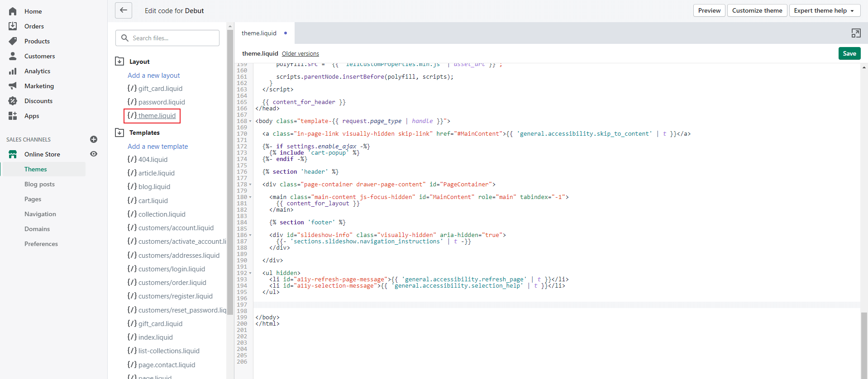Viewport: 868px width, 379px height.
Task: Fold code at line 192
Action: click(250, 273)
